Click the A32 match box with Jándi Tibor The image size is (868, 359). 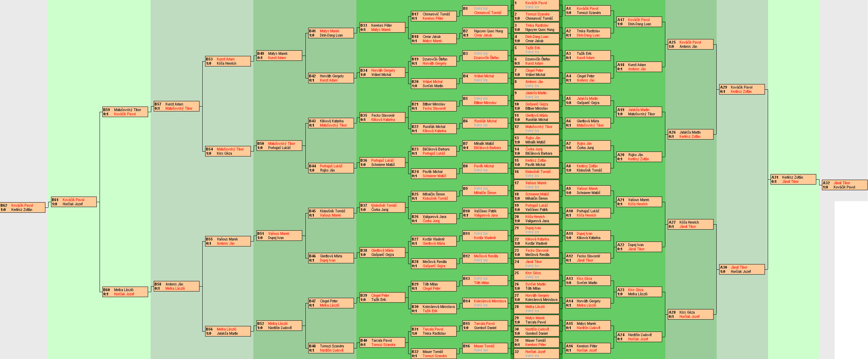pos(844,185)
